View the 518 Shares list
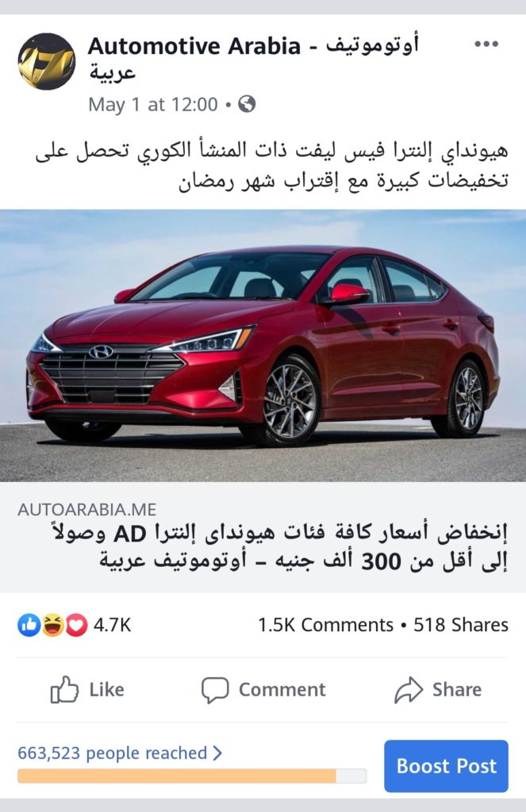 click(x=461, y=625)
